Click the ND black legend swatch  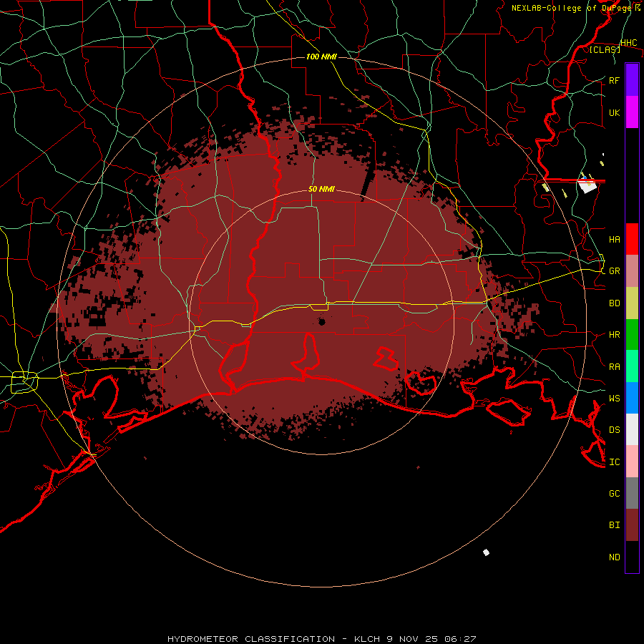(632, 557)
